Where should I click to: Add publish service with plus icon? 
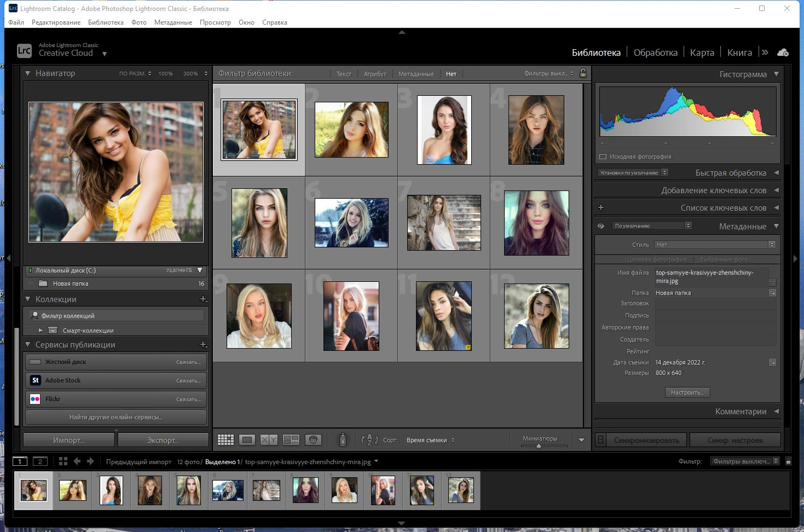click(x=203, y=345)
